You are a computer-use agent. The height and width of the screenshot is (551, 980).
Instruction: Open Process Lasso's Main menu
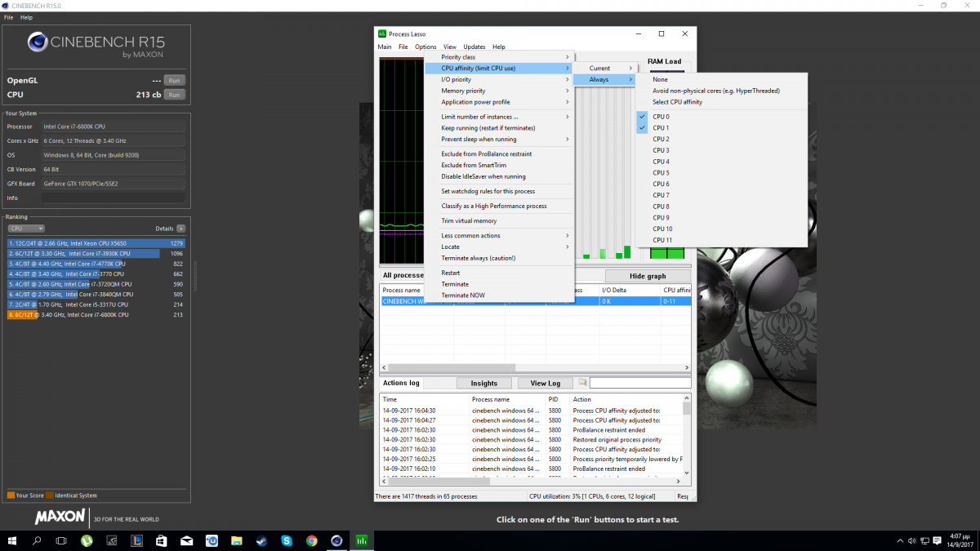click(x=385, y=47)
